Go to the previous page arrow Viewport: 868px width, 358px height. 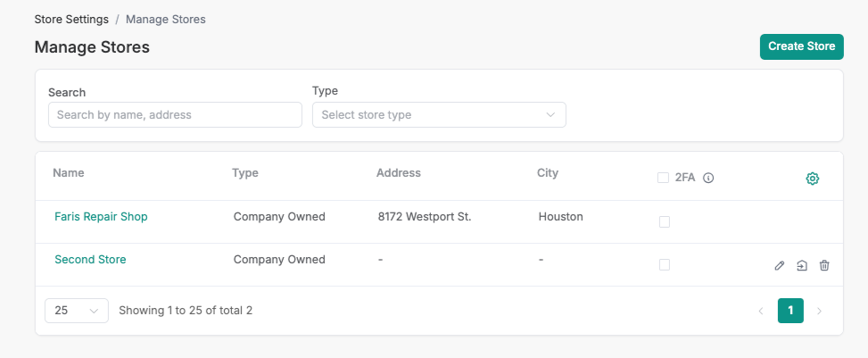761,311
